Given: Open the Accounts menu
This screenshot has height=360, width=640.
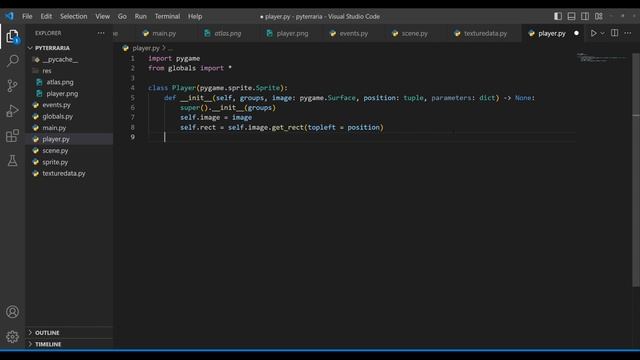Looking at the screenshot, I should pos(12,312).
